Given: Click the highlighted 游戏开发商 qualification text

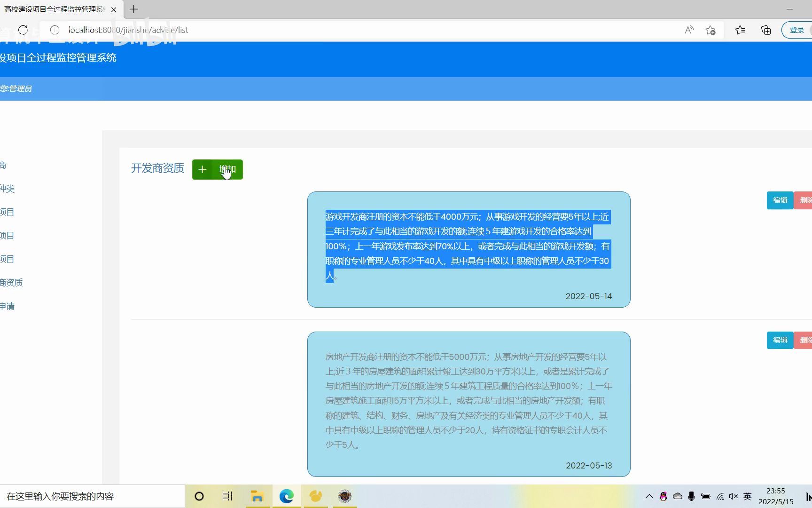Looking at the screenshot, I should (468, 246).
